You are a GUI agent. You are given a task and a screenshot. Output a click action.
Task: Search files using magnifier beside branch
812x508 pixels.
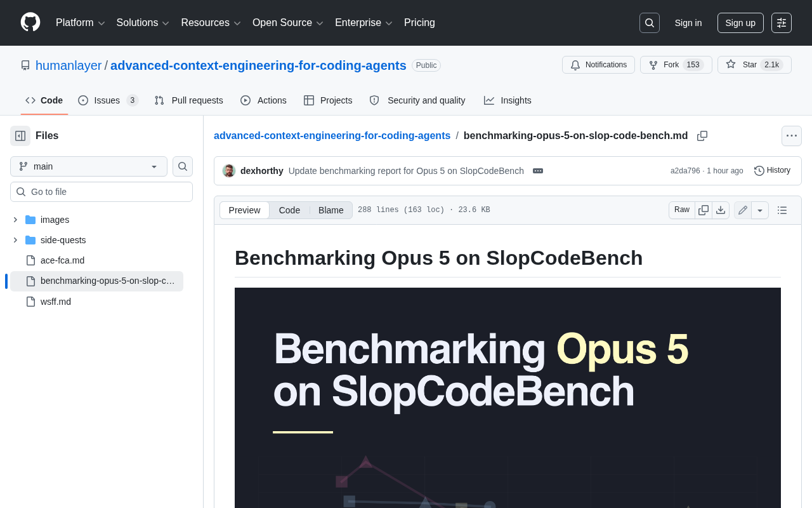(x=183, y=166)
